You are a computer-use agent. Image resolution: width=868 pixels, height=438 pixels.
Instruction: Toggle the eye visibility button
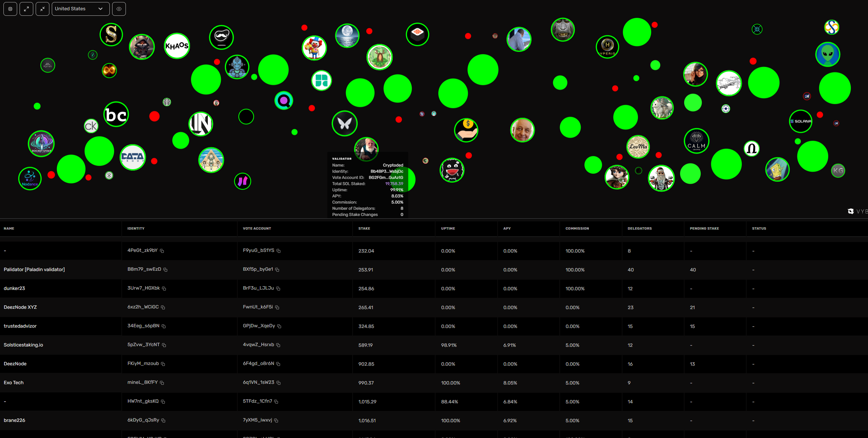119,9
